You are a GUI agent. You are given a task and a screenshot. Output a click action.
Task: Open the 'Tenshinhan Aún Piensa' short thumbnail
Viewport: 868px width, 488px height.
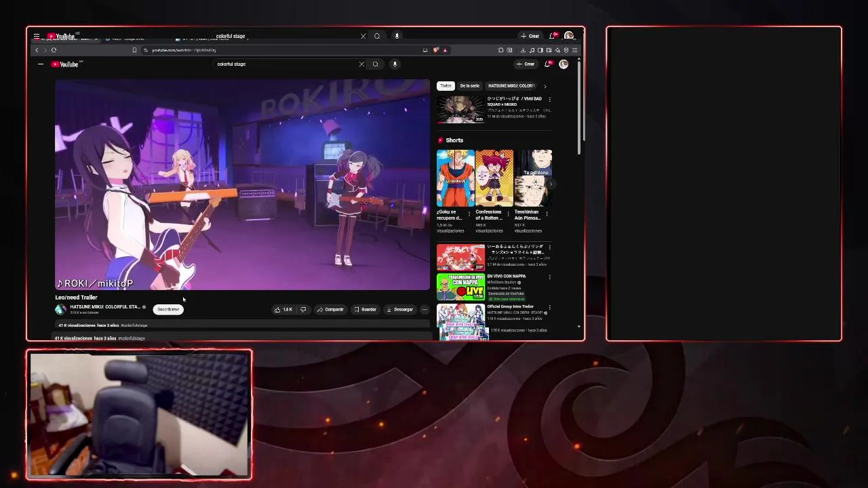tap(534, 178)
